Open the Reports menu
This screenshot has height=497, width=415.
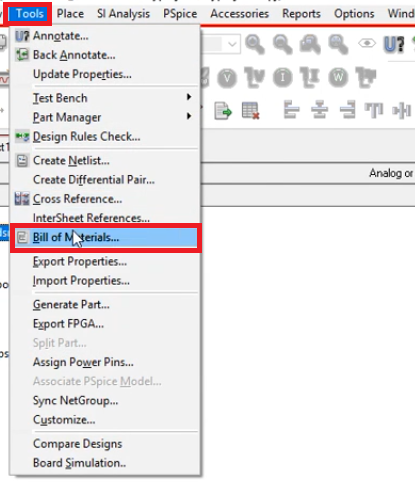(301, 14)
